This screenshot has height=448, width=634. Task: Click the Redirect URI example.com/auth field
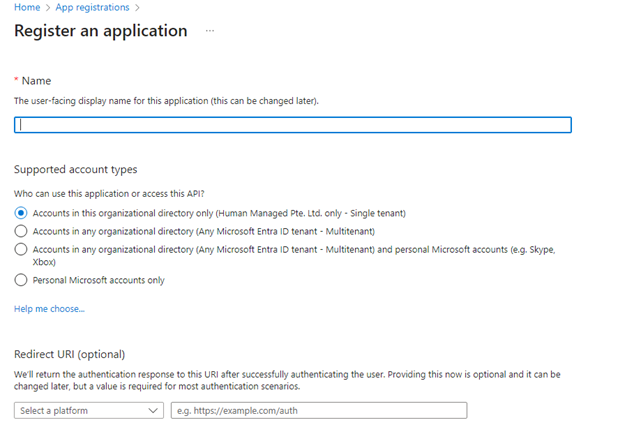coord(319,410)
